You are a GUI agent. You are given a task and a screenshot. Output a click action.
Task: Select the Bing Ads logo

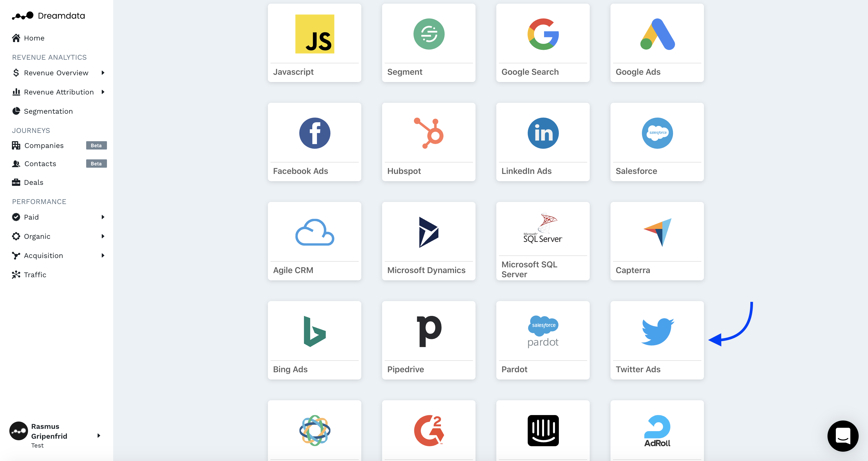click(x=315, y=331)
